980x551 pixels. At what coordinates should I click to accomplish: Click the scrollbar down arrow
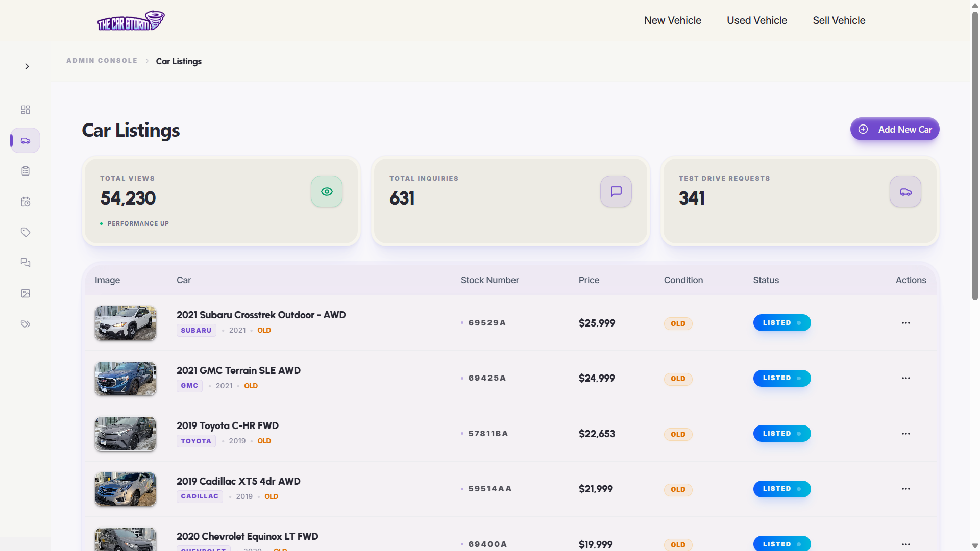975,546
